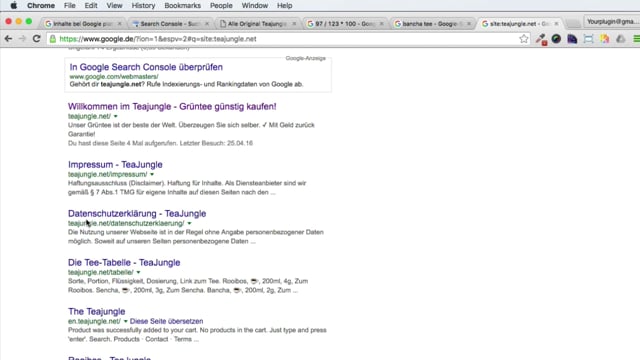The width and height of the screenshot is (640, 360).
Task: Click the forward navigation arrow
Action: 22,39
